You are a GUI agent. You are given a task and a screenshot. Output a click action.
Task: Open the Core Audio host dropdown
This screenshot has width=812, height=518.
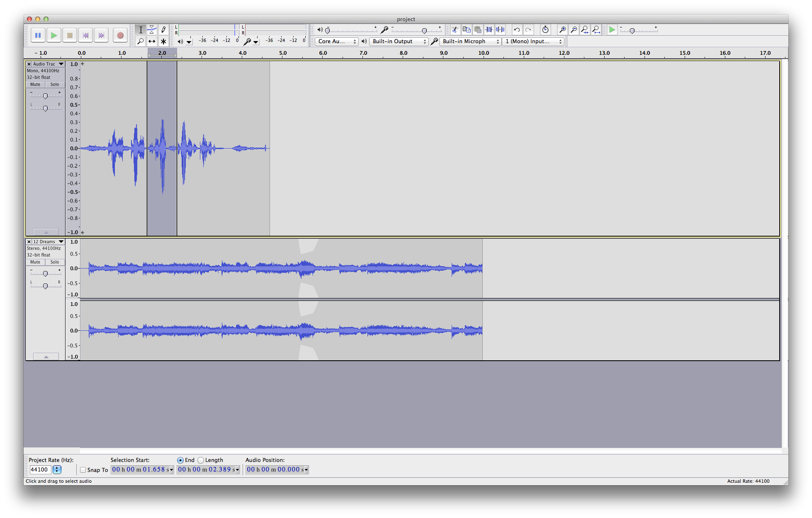[x=336, y=42]
